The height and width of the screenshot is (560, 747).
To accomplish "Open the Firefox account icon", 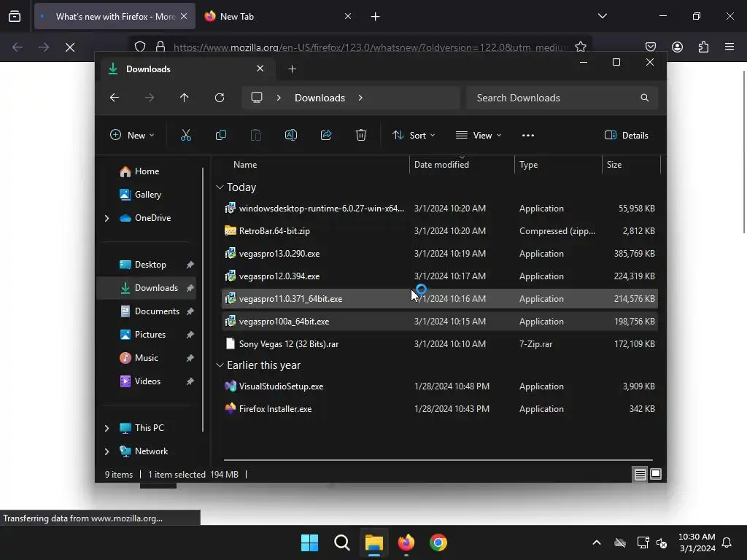I will (677, 47).
